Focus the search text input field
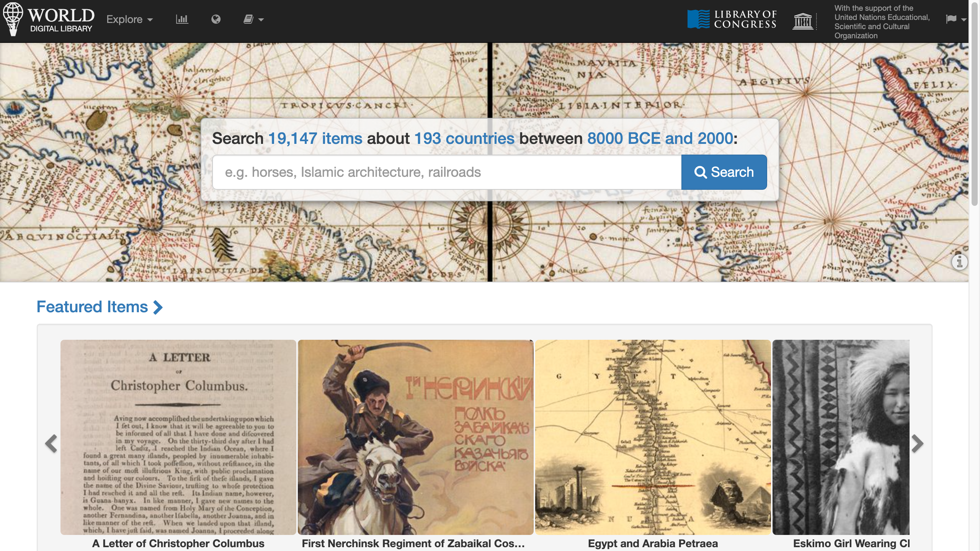Screen dimensions: 980x551 446,172
